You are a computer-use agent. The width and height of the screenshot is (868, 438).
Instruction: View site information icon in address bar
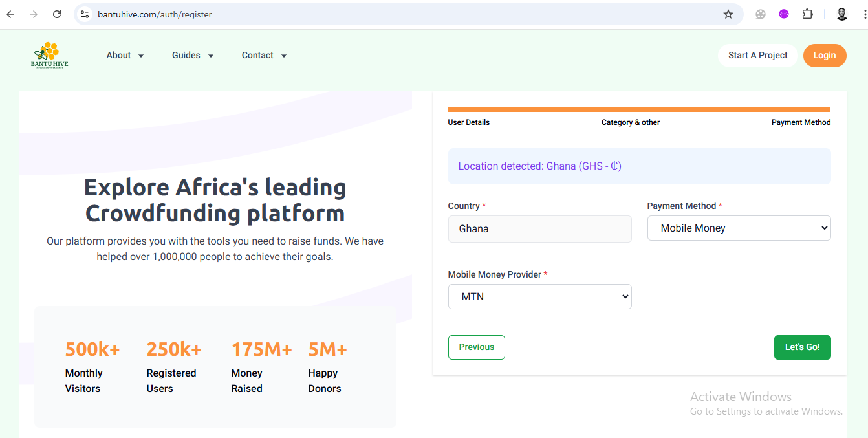pyautogui.click(x=85, y=14)
